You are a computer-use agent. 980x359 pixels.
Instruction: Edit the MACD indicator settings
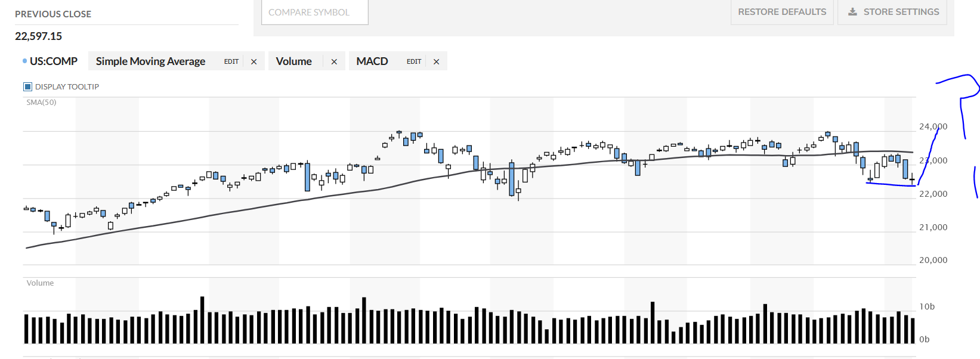pyautogui.click(x=414, y=61)
